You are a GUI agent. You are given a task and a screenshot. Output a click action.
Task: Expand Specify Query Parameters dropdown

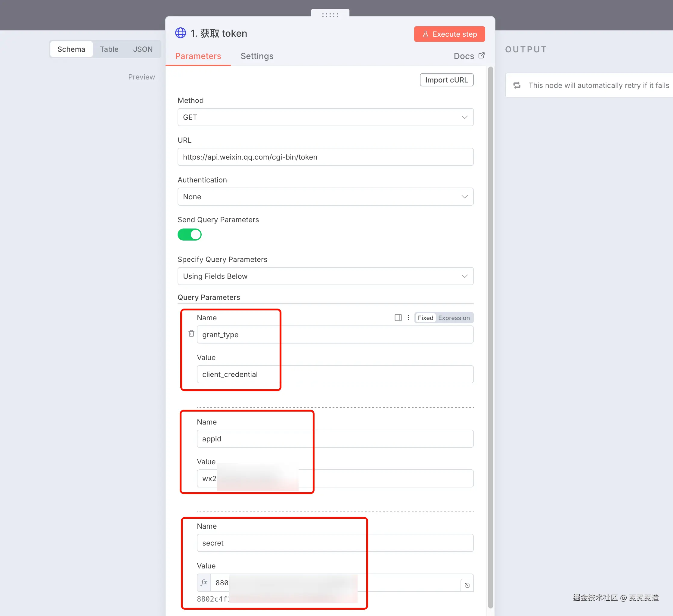click(325, 276)
